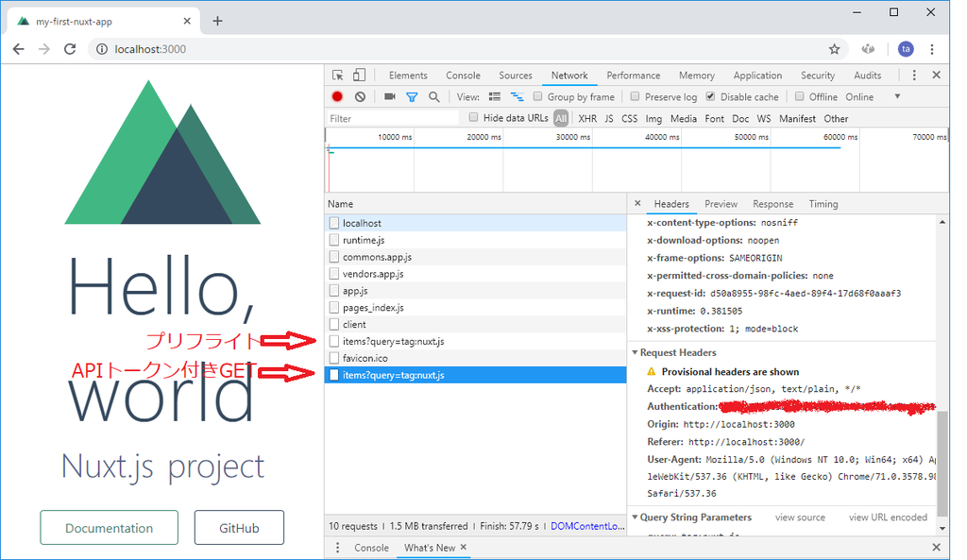The height and width of the screenshot is (560, 967).
Task: Show the Timing tab of request
Action: 823,204
